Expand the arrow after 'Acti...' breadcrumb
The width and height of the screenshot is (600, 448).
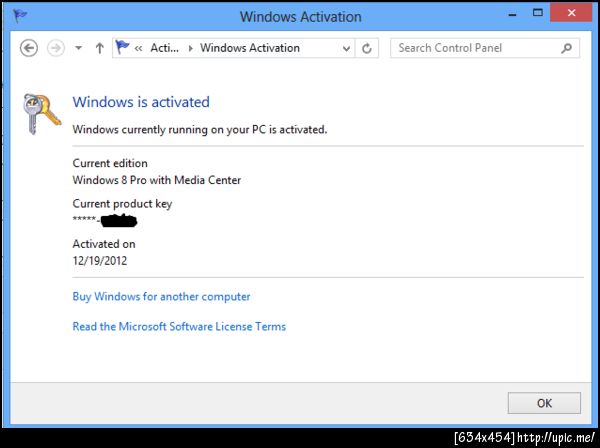[x=190, y=48]
